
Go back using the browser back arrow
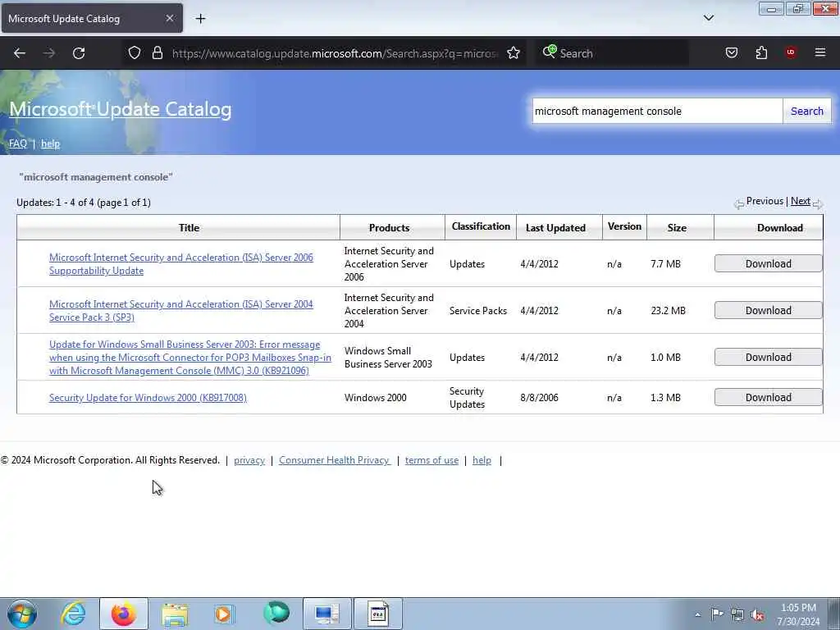click(x=20, y=53)
